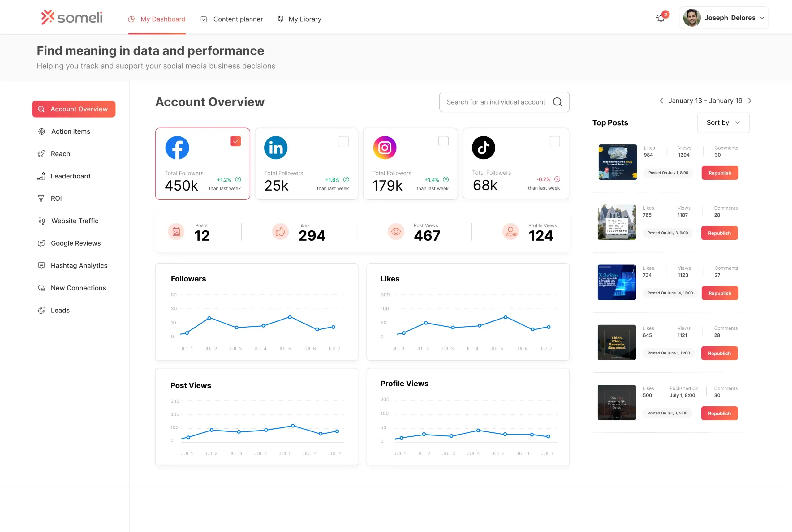Enable the TikTok account checkbox
The image size is (792, 532).
554,141
